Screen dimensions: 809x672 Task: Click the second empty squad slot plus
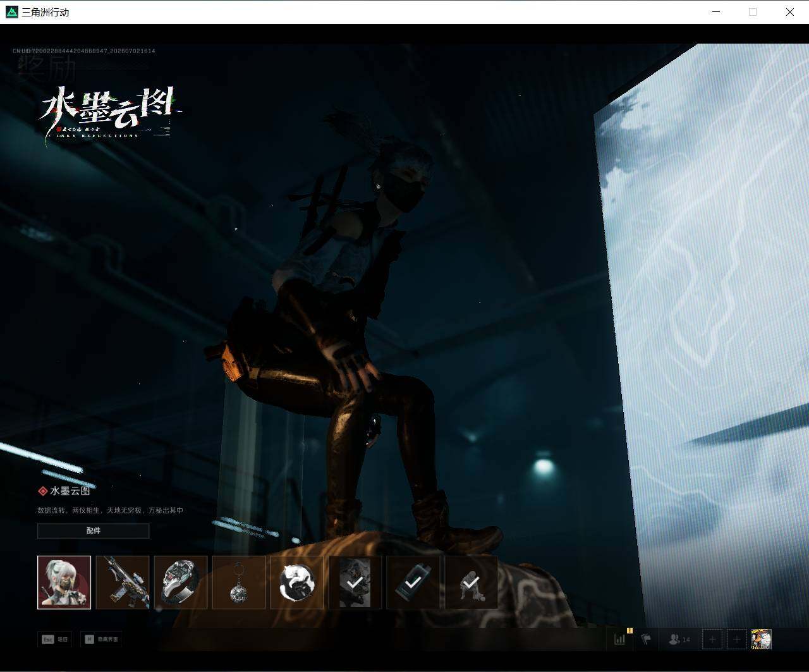[736, 639]
